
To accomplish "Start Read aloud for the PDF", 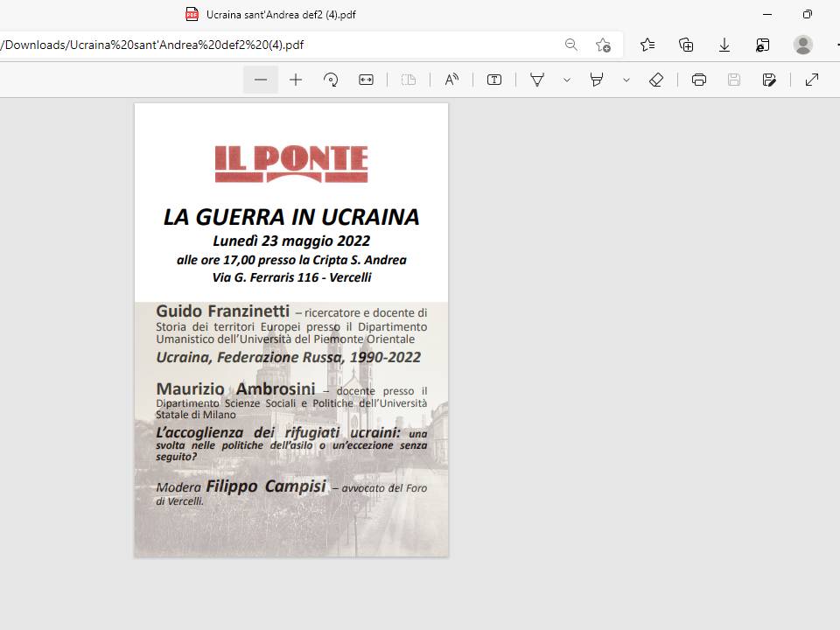I will (x=451, y=80).
